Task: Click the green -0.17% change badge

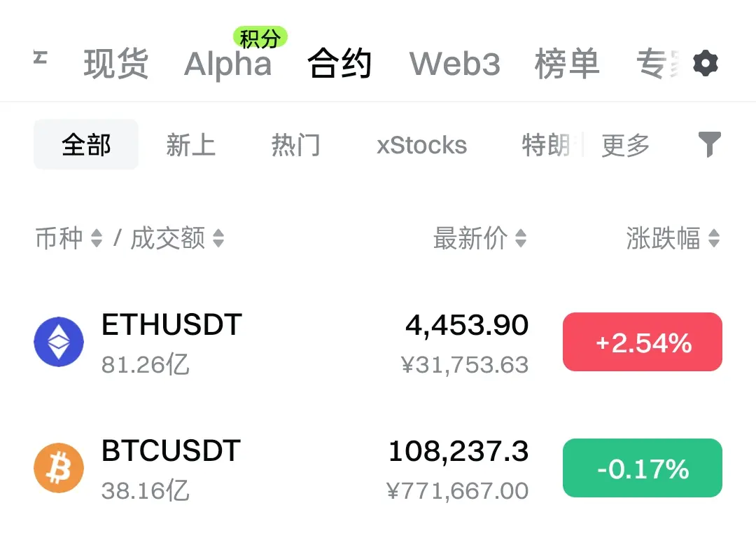Action: coord(642,467)
